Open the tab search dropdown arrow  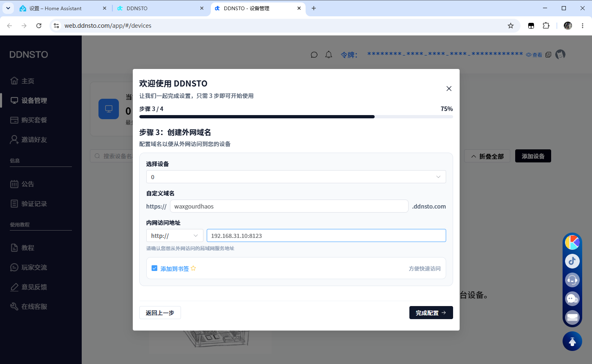pos(8,8)
